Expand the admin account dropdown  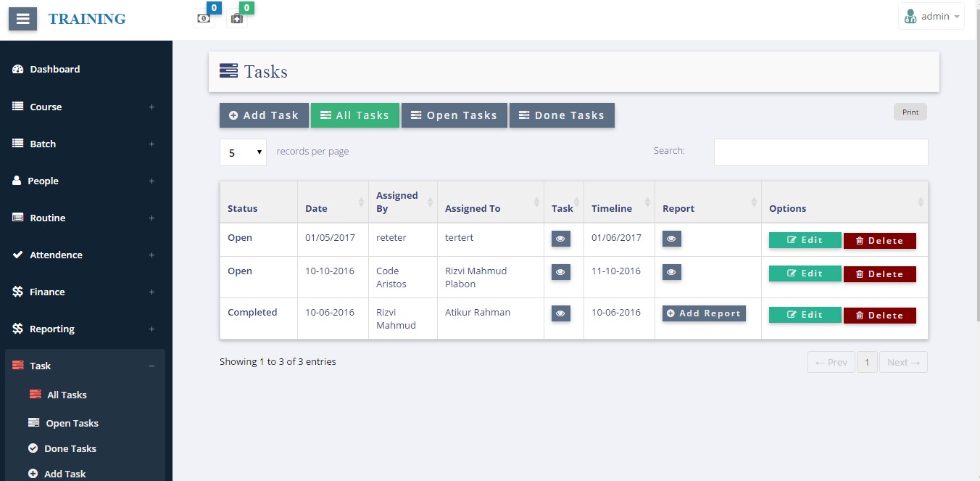click(x=931, y=16)
